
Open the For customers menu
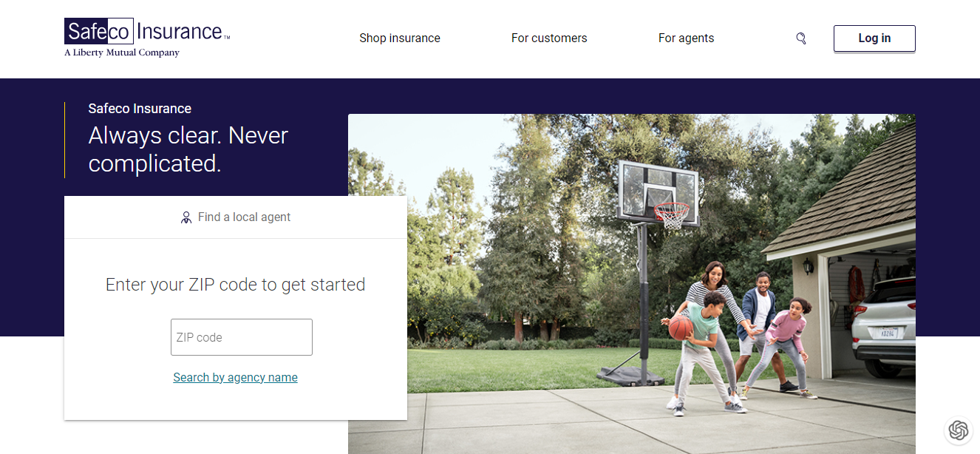point(549,38)
